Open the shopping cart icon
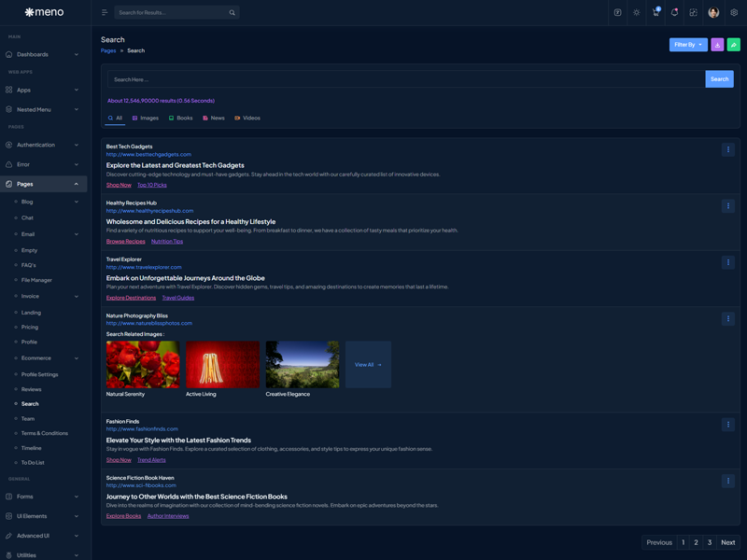The height and width of the screenshot is (560, 747). 655,13
